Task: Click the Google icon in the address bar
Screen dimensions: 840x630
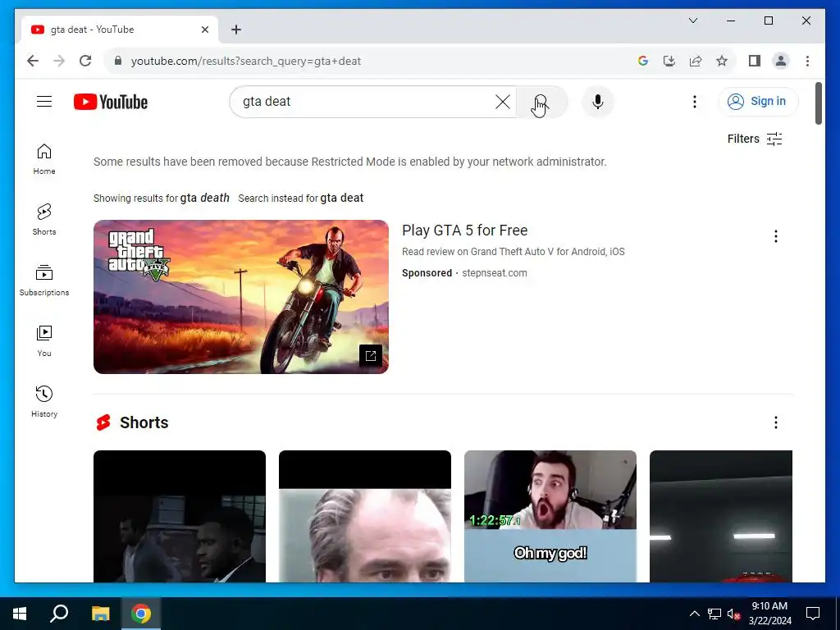Action: tap(643, 61)
